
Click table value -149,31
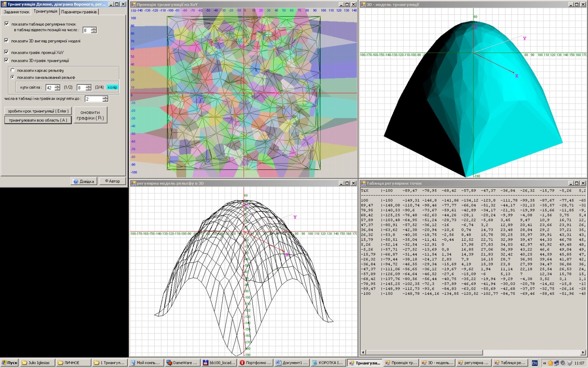click(x=411, y=200)
